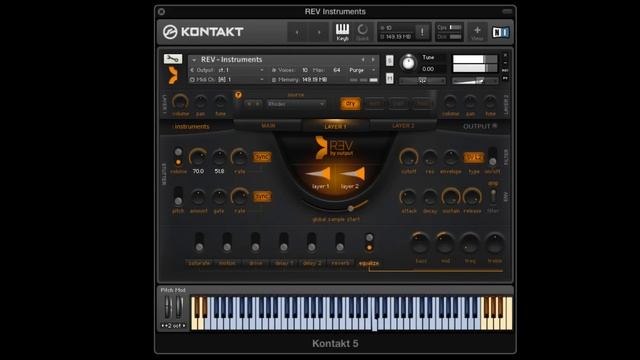Click the filter cutoff knob
The height and width of the screenshot is (360, 640).
408,157
